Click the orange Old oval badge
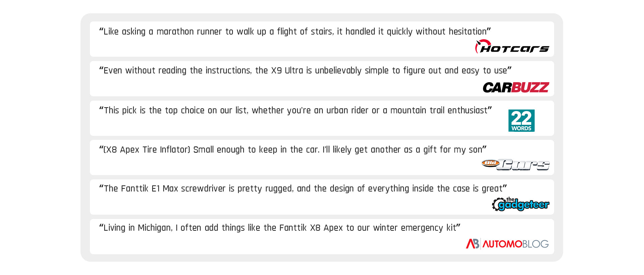Image resolution: width=644 pixels, height=275 pixels. coord(490,163)
